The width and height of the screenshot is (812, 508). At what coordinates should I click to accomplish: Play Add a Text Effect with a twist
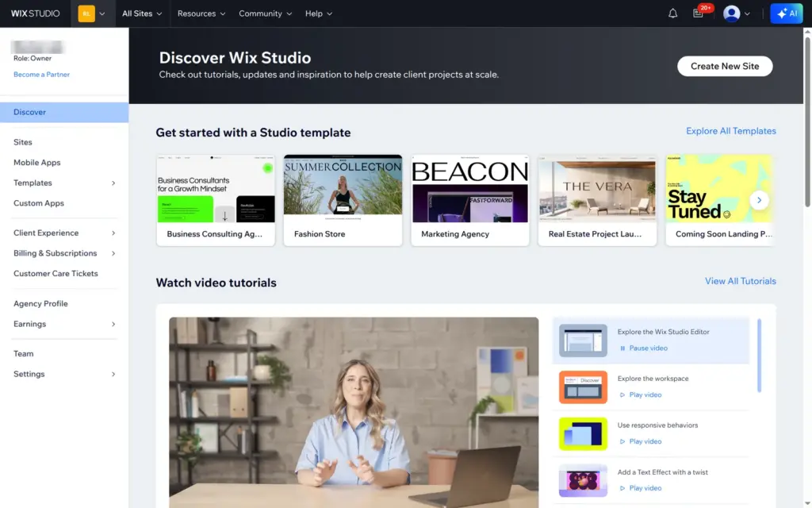click(x=641, y=488)
